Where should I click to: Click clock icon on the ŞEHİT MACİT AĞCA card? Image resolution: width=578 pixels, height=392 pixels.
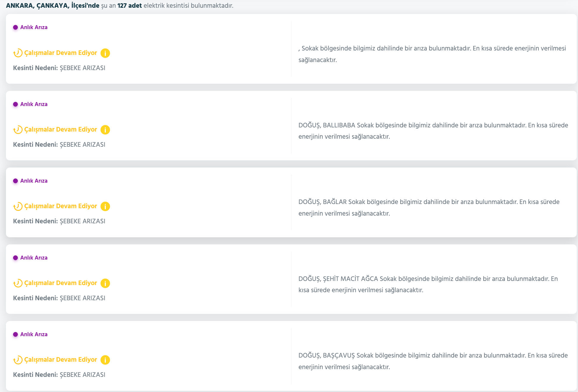(x=18, y=283)
